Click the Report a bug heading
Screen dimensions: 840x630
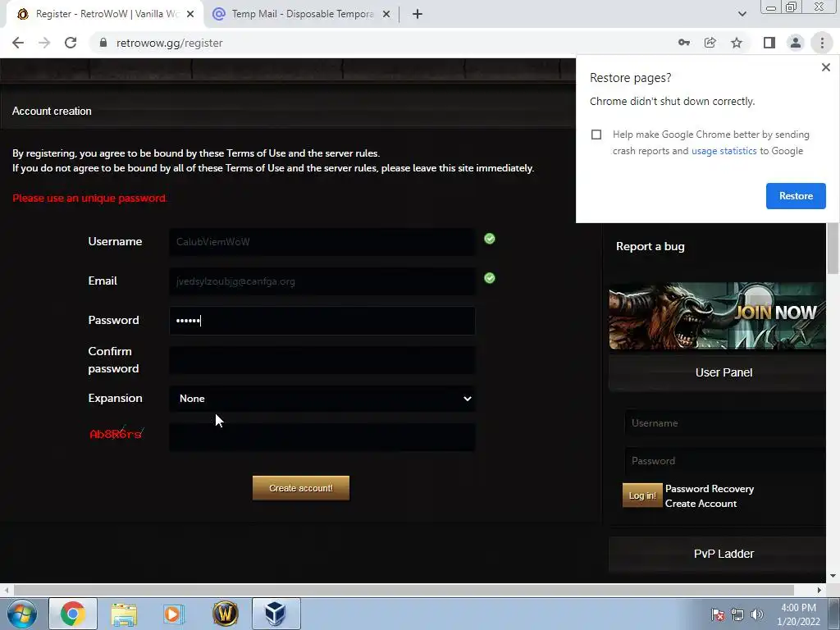(x=650, y=246)
